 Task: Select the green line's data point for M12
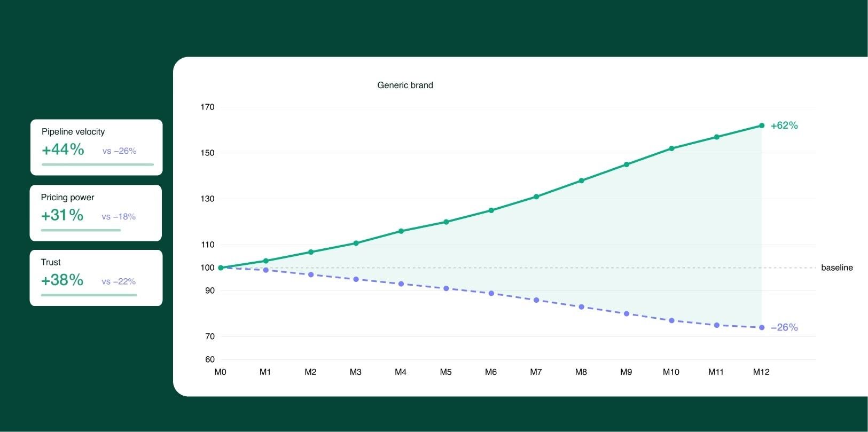click(x=762, y=125)
